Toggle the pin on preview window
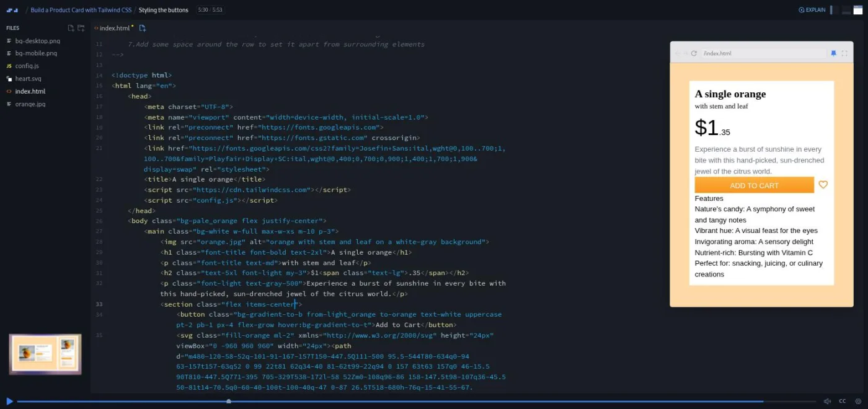The image size is (868, 409). coord(833,53)
